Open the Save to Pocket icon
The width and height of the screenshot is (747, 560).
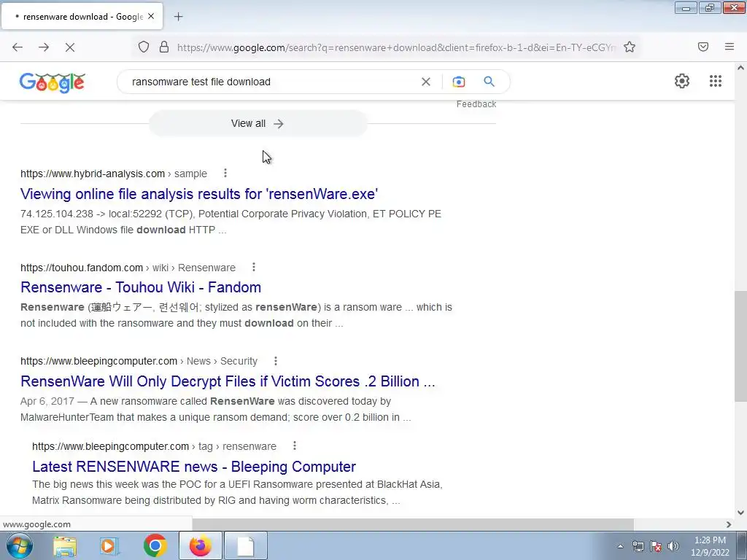[703, 47]
